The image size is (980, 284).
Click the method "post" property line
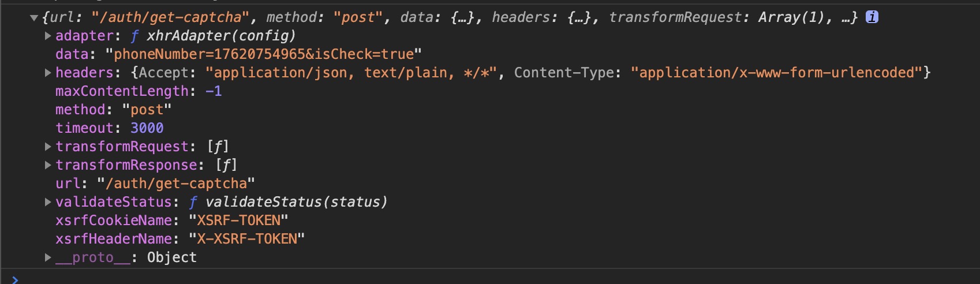(x=114, y=110)
